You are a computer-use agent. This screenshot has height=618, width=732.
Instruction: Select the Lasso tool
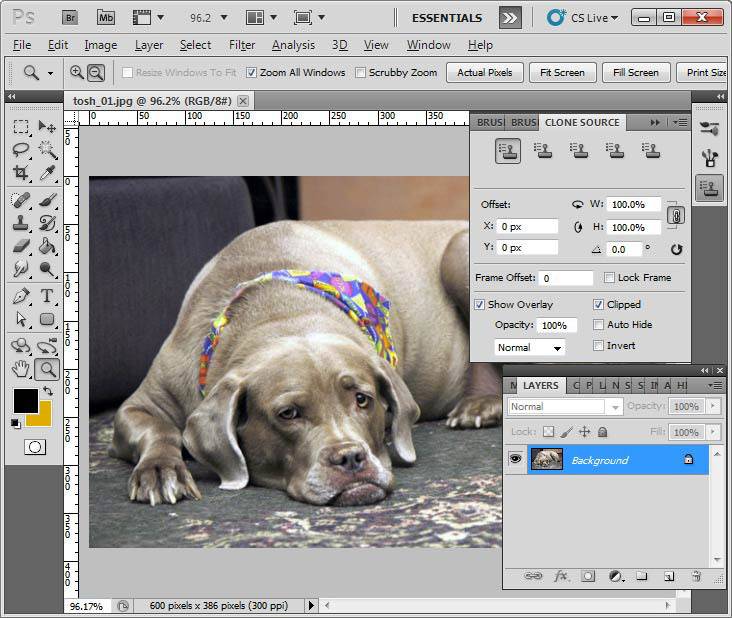(x=20, y=150)
